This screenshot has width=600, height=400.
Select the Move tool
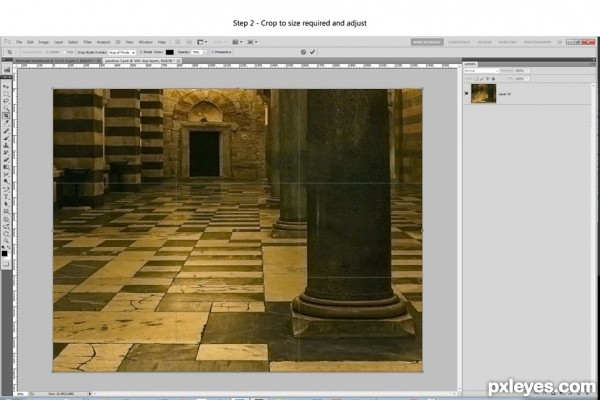tap(6, 87)
